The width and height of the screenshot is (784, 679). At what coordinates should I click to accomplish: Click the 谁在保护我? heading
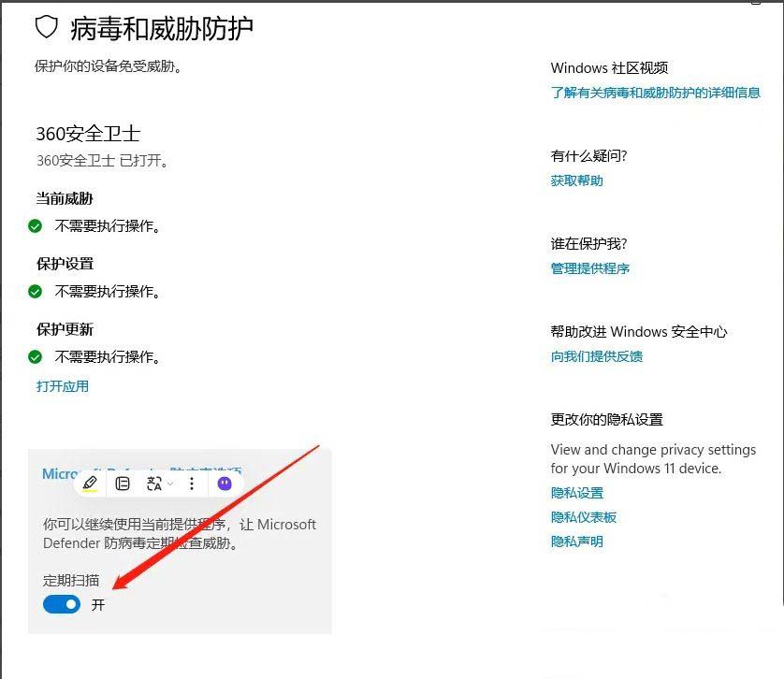[x=588, y=244]
